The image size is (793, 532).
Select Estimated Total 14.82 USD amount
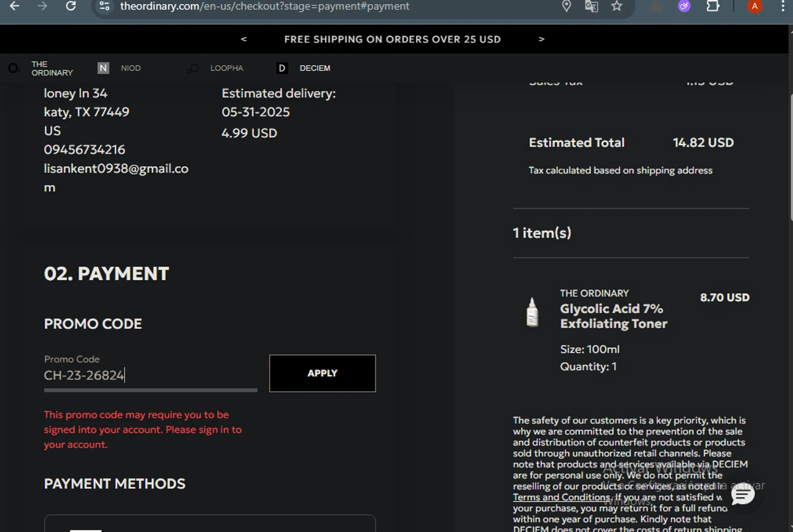click(x=703, y=143)
